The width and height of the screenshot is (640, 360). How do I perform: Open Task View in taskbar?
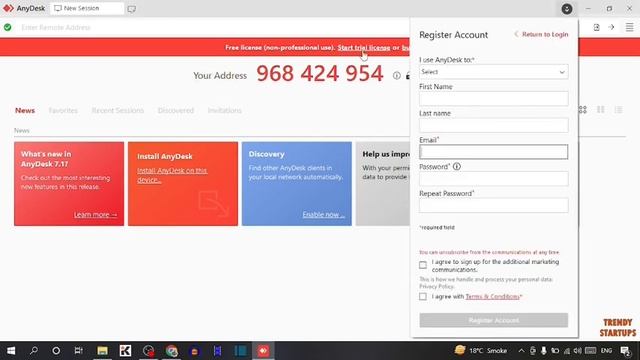[x=78, y=351]
